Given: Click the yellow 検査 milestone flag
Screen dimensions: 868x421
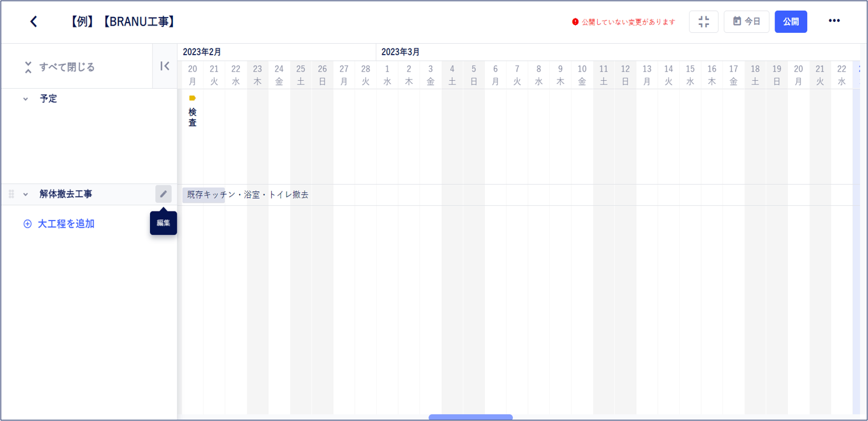Looking at the screenshot, I should point(192,98).
